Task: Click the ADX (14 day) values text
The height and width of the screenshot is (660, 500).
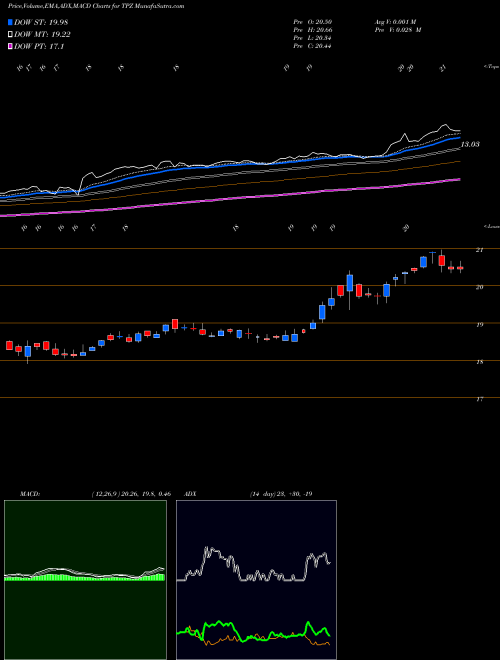Action: click(x=281, y=494)
